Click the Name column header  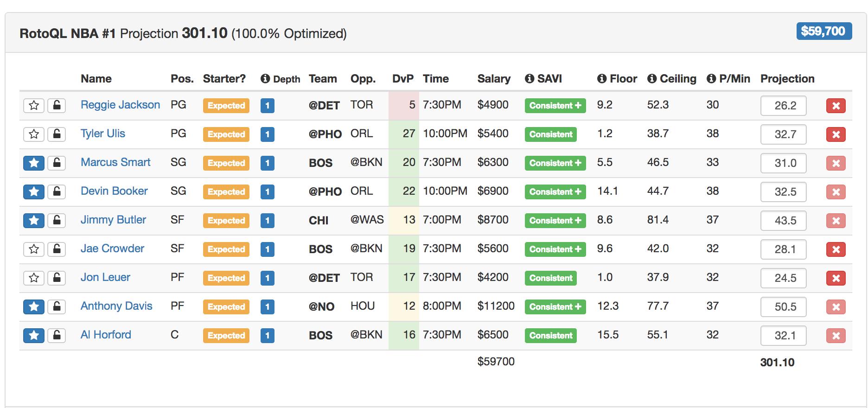click(96, 79)
